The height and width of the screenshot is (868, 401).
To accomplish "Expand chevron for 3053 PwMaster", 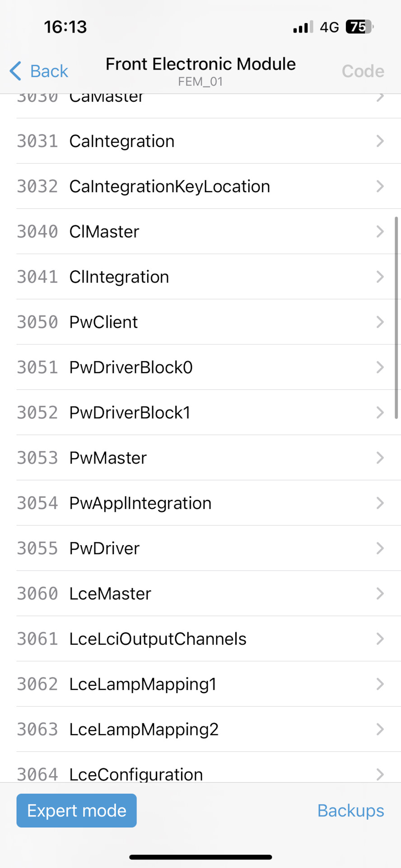I will 380,458.
